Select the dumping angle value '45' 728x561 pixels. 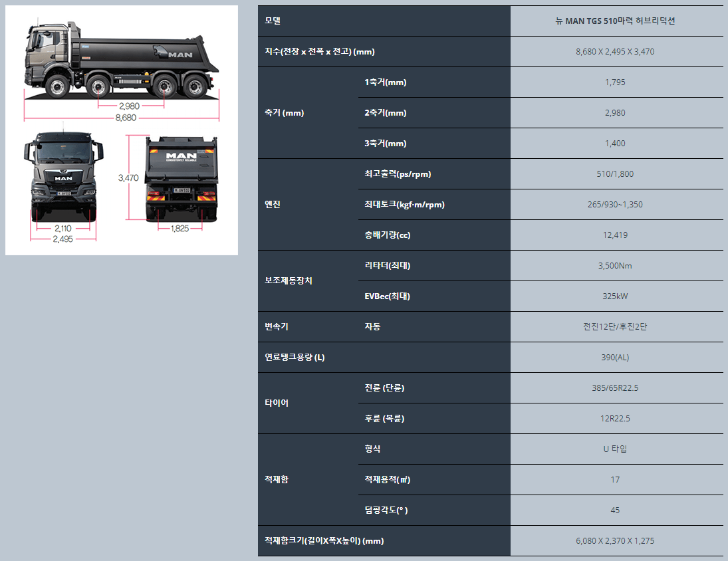click(615, 510)
